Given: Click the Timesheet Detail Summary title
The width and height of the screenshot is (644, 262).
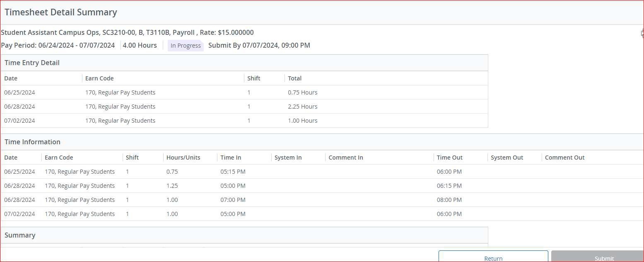Looking at the screenshot, I should (x=60, y=12).
